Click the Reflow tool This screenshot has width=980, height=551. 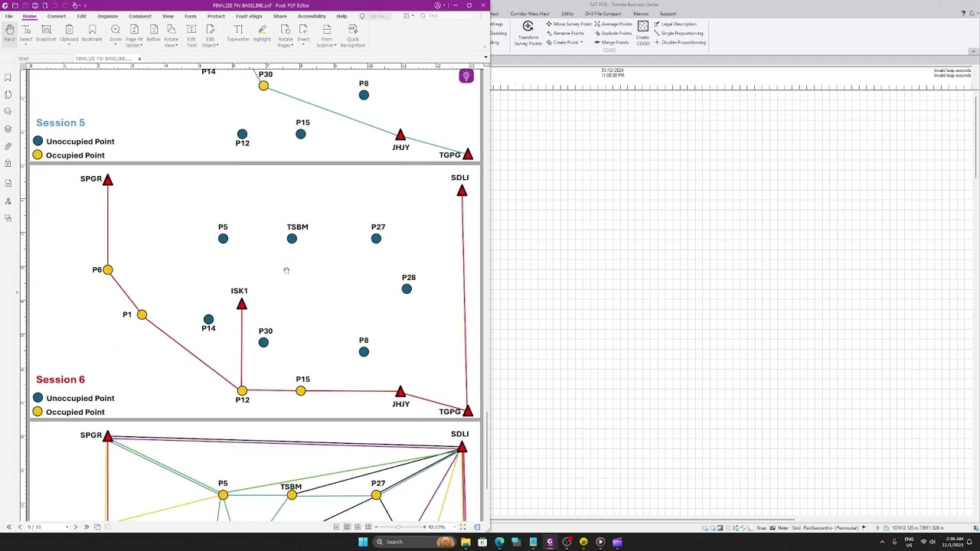153,33
